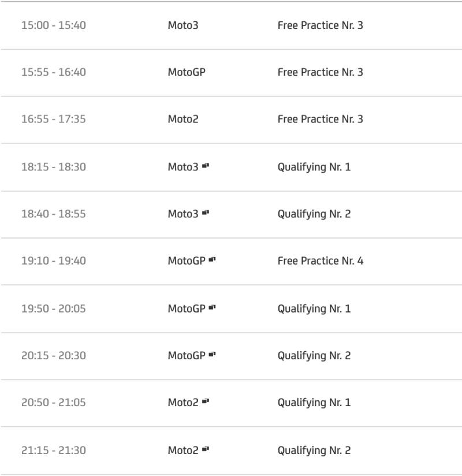Select MotoGP class name at 19:50 session

coord(187,308)
